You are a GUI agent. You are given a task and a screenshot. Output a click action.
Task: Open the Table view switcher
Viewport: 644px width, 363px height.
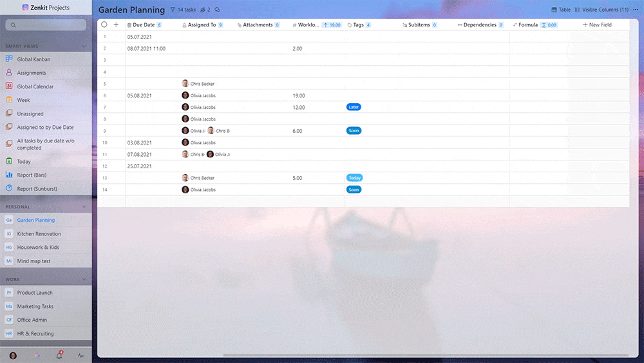[x=560, y=10]
